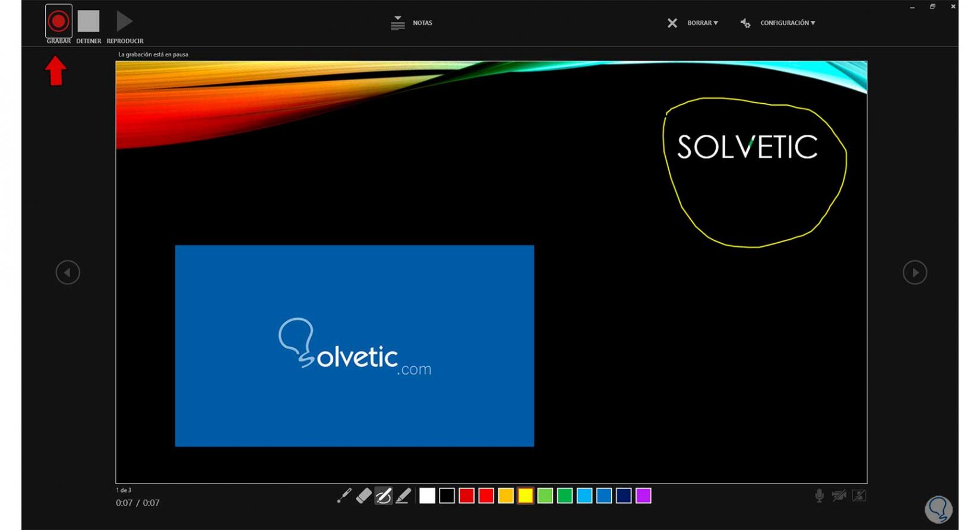Click the 'La grabación está en pausa' status text
This screenshot has width=980, height=530.
coord(153,55)
